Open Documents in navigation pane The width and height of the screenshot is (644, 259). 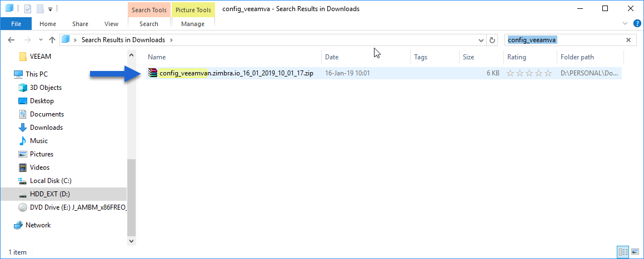47,114
